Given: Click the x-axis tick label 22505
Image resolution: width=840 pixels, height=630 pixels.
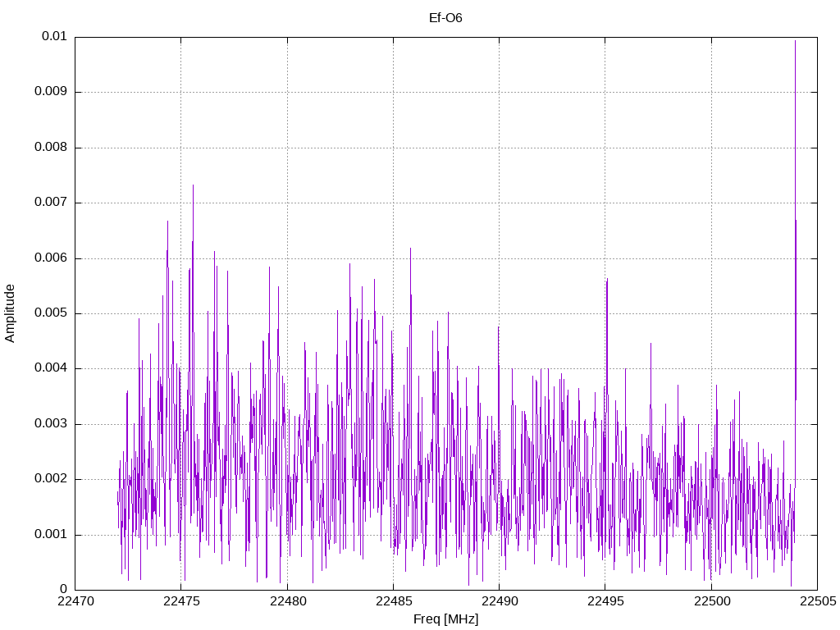Looking at the screenshot, I should [818, 601].
